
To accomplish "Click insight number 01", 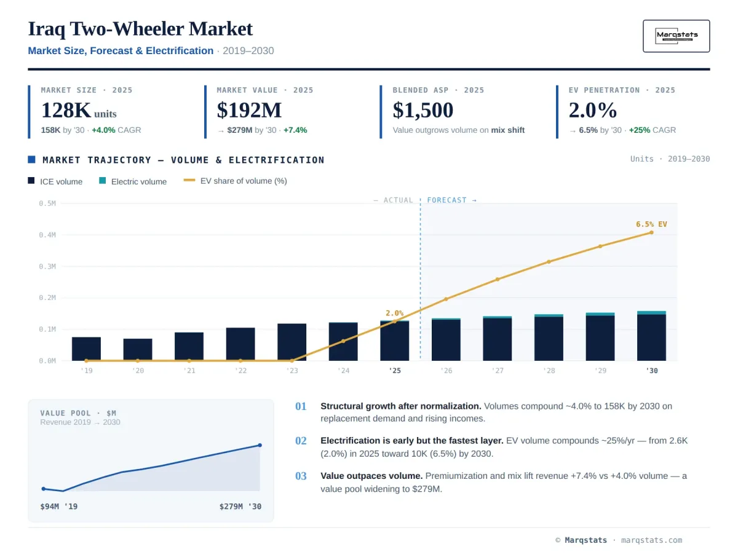I will click(301, 406).
